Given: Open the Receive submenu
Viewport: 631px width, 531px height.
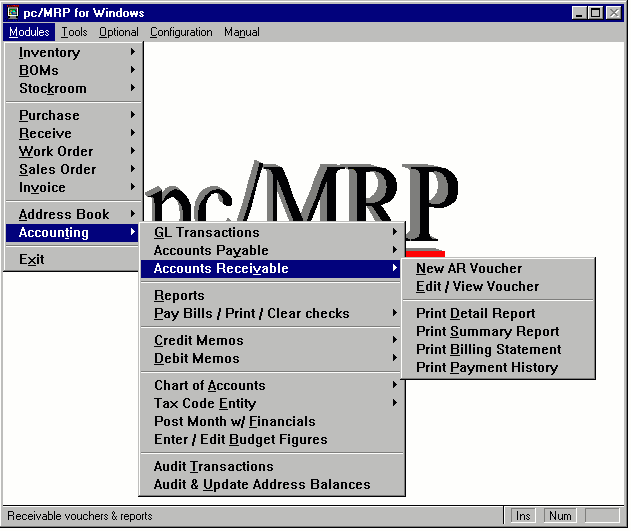Looking at the screenshot, I should pos(74,134).
